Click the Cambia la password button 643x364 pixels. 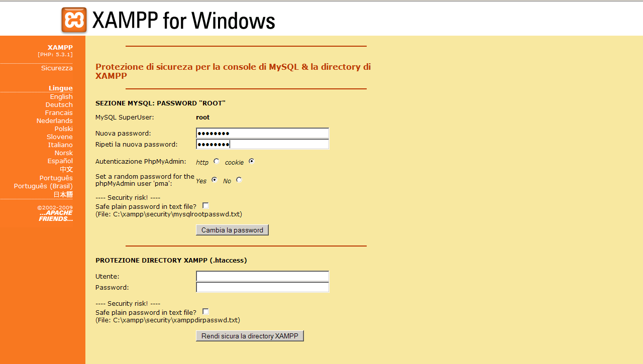232,230
